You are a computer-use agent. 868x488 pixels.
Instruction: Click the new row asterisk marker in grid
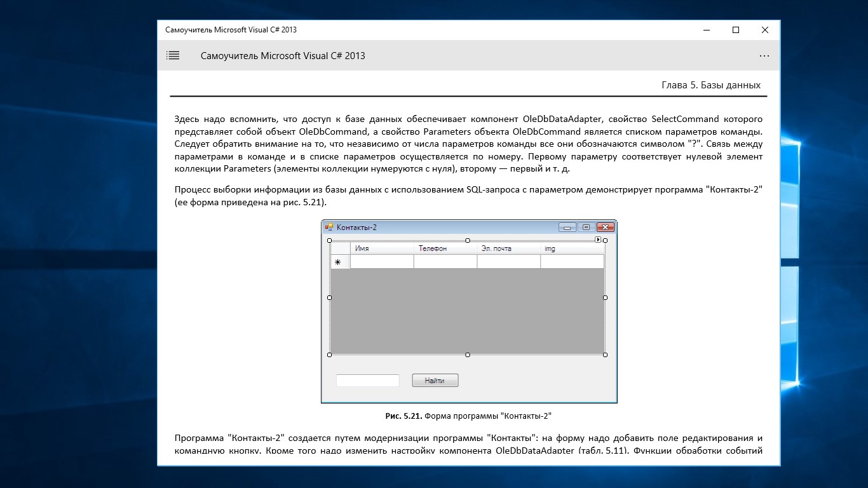tap(338, 262)
